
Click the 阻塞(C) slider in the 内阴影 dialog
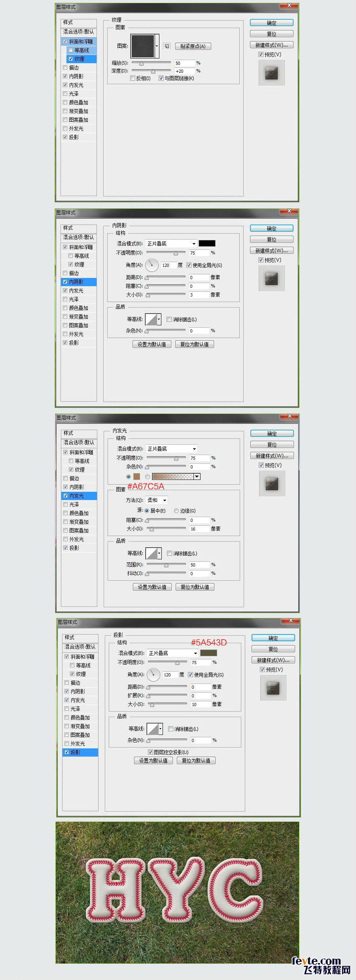pyautogui.click(x=166, y=286)
